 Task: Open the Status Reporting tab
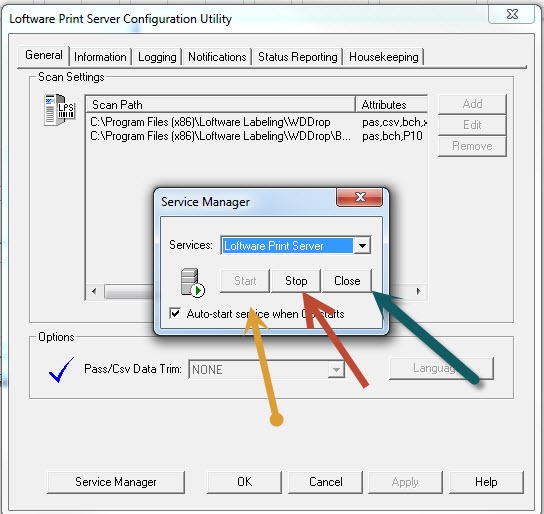(298, 57)
